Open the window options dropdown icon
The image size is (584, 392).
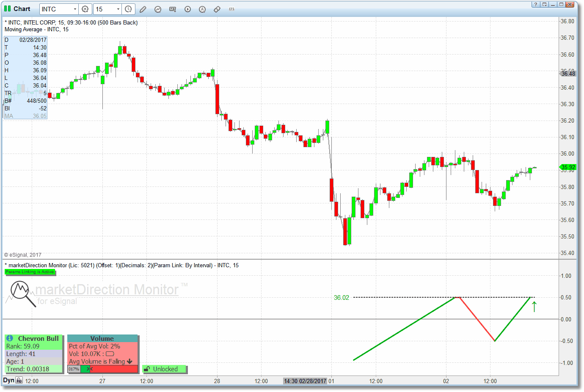544,4
